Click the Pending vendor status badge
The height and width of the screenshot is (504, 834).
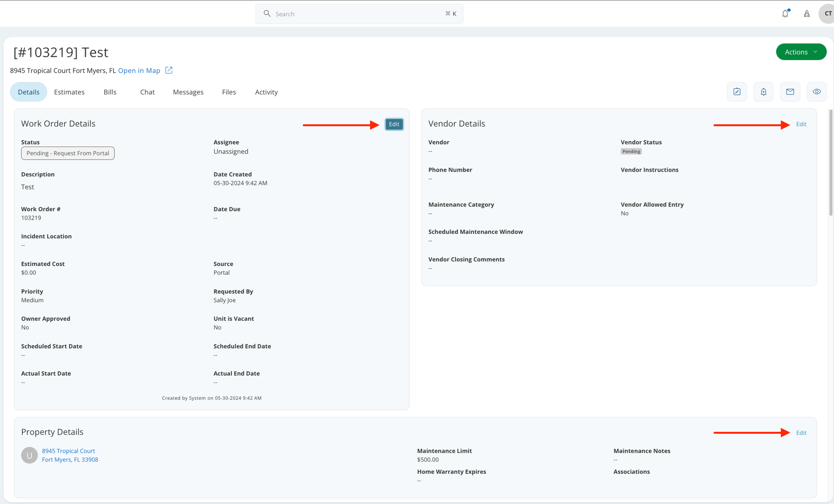coord(631,151)
